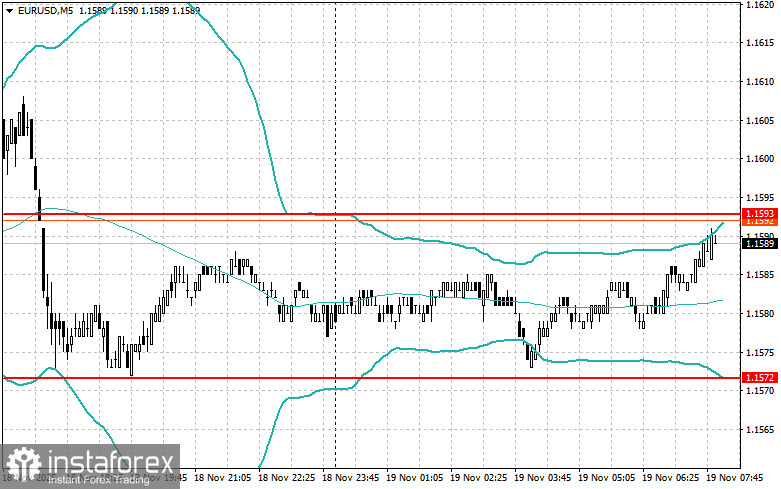
Task: Click the 1.1580 price scale value
Action: (760, 314)
